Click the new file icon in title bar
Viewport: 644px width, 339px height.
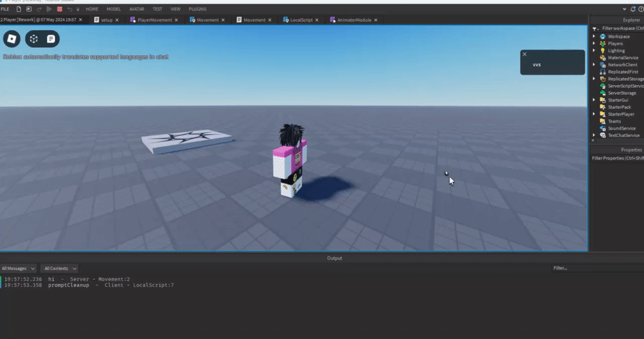coord(19,9)
